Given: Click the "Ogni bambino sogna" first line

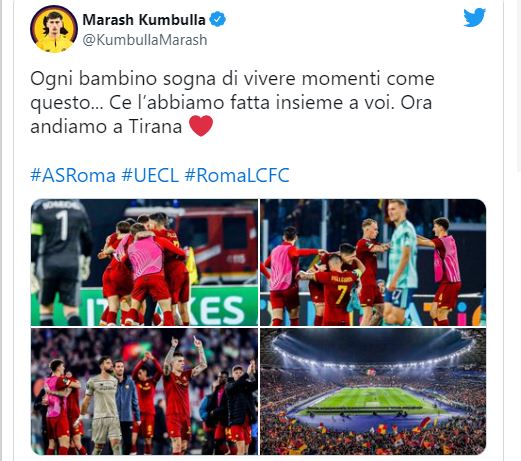Looking at the screenshot, I should pyautogui.click(x=232, y=79).
